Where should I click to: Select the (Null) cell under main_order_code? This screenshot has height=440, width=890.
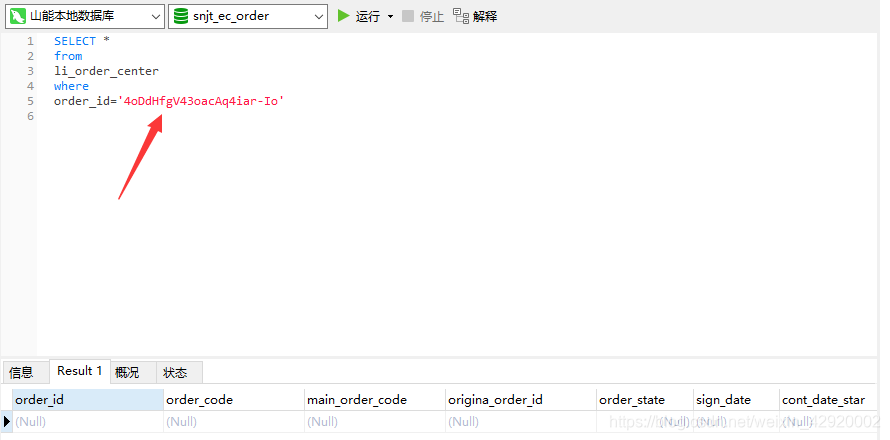click(375, 422)
